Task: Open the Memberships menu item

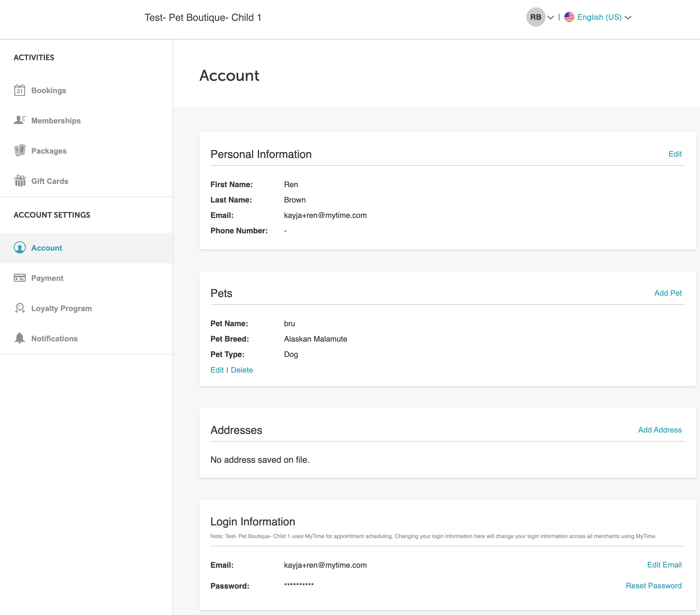Action: 56,121
